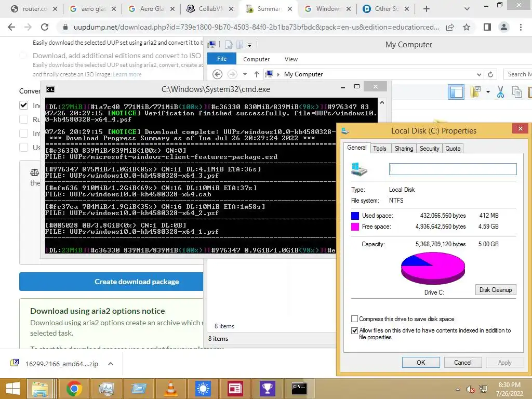Screen dimensions: 532x399
Task: Click the Drive C pie chart
Action: 433,268
